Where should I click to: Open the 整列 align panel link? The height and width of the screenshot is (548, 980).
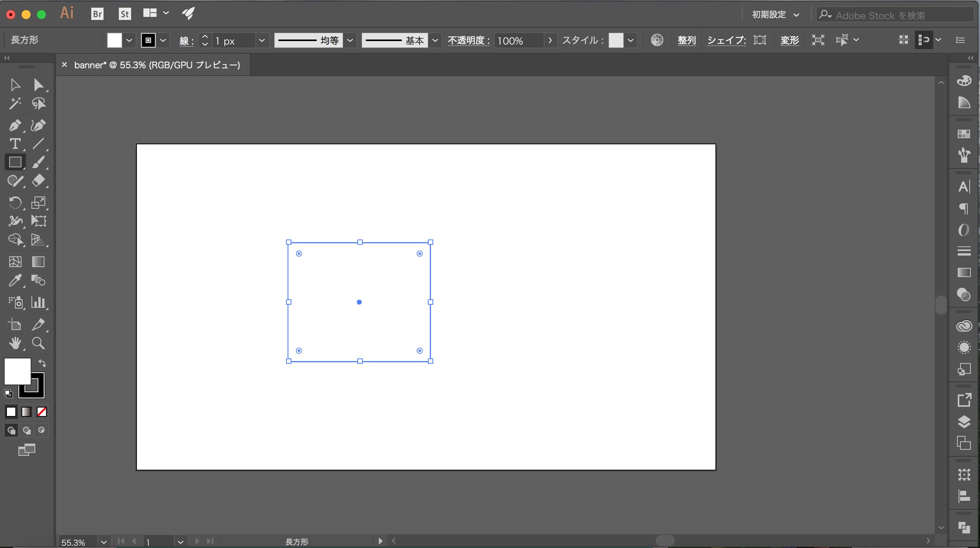[687, 40]
